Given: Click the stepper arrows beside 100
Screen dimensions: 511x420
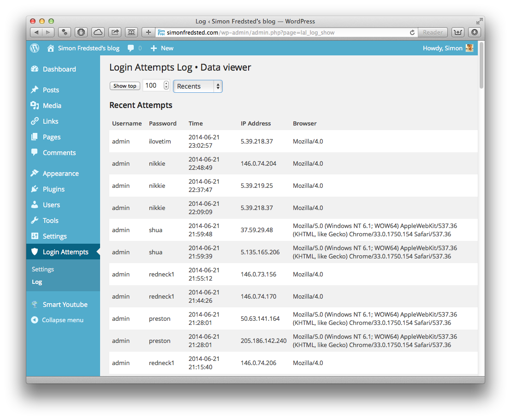Looking at the screenshot, I should [166, 85].
